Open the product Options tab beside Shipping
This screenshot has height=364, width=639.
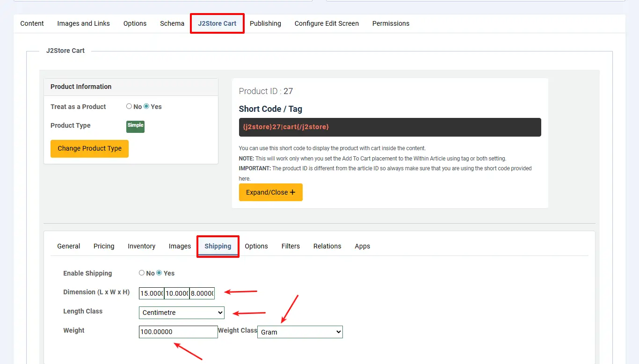coord(256,246)
